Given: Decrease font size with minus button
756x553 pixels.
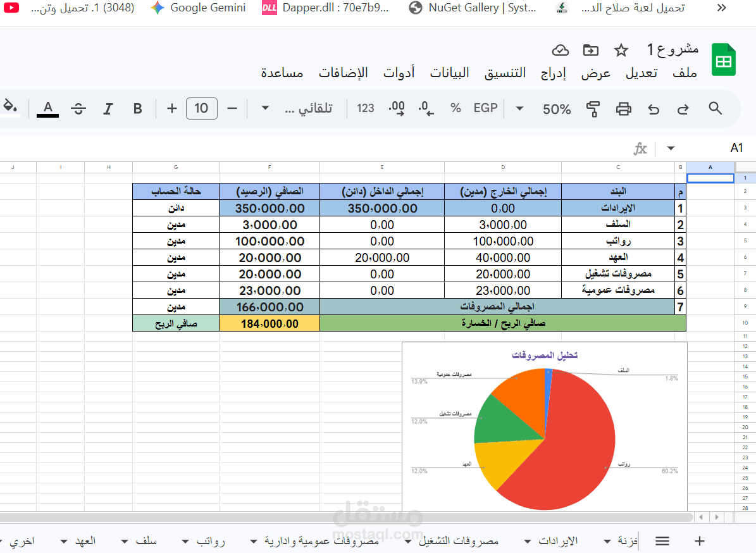Looking at the screenshot, I should click(232, 108).
